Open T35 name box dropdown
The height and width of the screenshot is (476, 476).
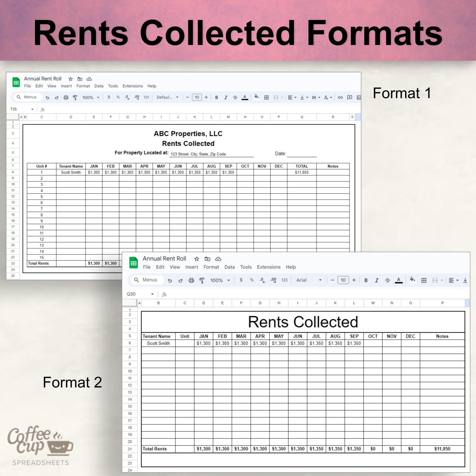[x=32, y=109]
